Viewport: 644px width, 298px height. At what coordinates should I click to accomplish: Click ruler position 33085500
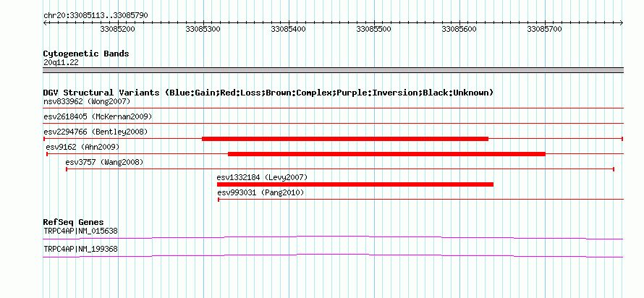tap(374, 30)
